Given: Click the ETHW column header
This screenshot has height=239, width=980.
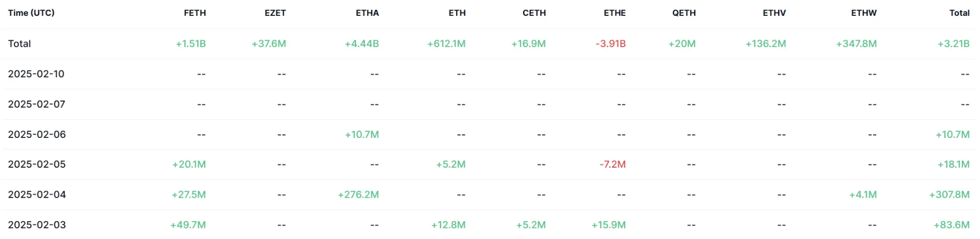Looking at the screenshot, I should pos(864,13).
